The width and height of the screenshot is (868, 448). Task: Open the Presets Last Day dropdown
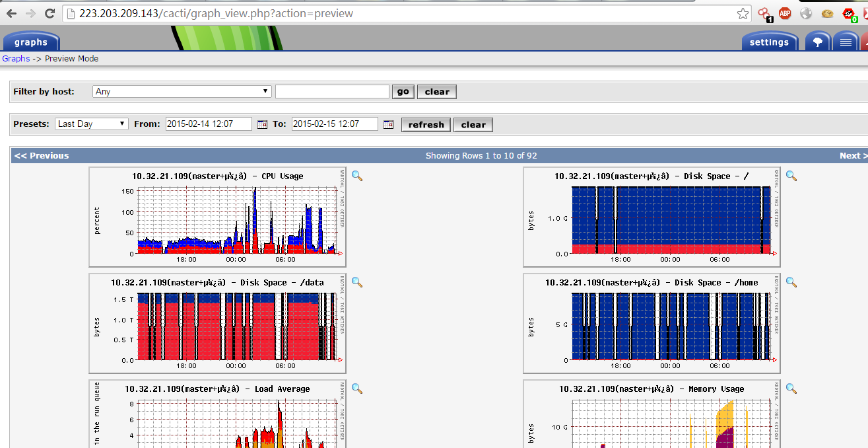[91, 124]
